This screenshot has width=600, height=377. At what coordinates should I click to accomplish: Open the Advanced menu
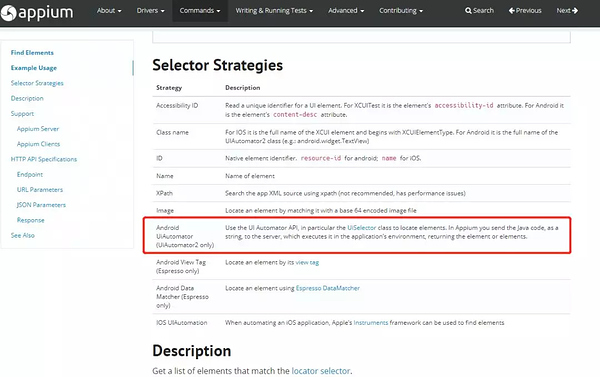[x=346, y=11]
